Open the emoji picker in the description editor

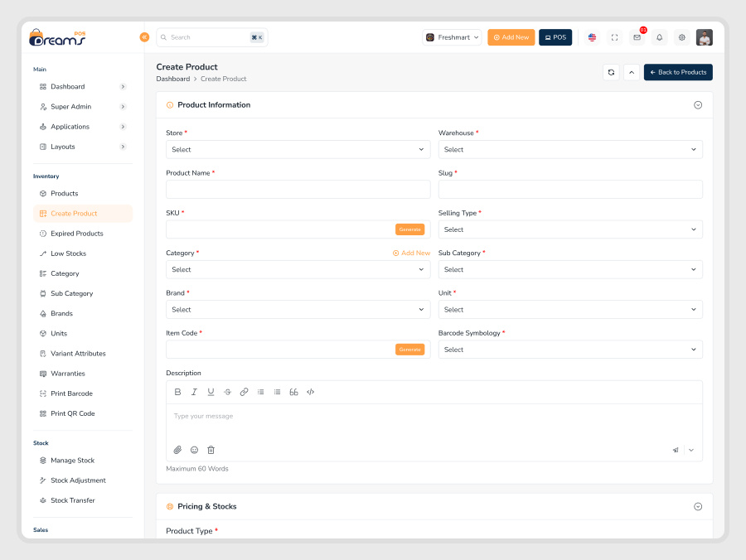click(194, 449)
